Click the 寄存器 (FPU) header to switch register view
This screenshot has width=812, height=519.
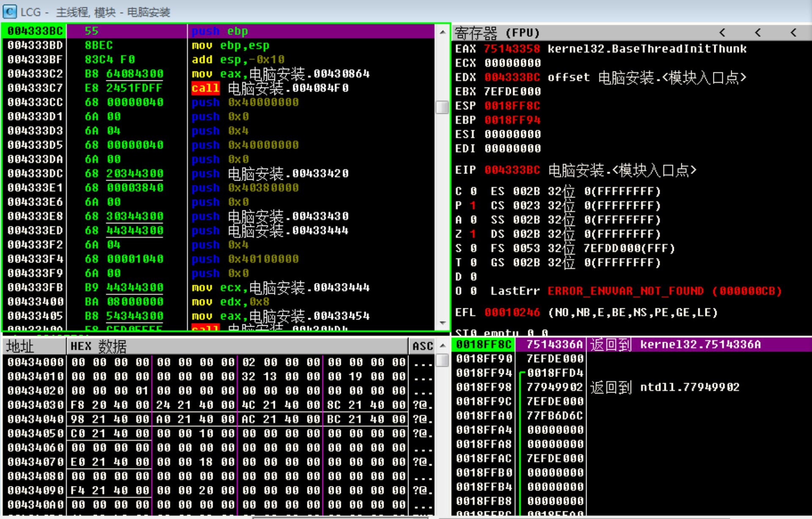(497, 33)
